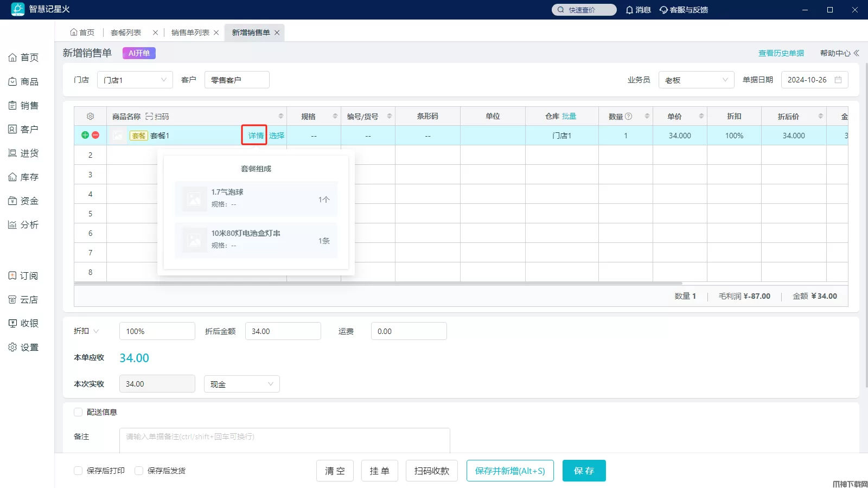
Task: Click the red remove row icon
Action: pyautogui.click(x=95, y=135)
